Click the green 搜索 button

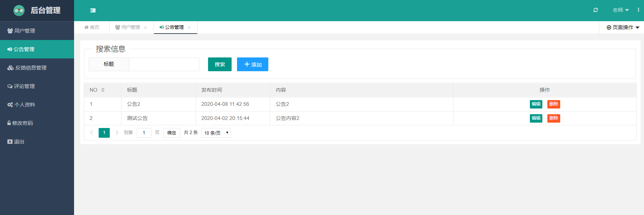[x=220, y=64]
